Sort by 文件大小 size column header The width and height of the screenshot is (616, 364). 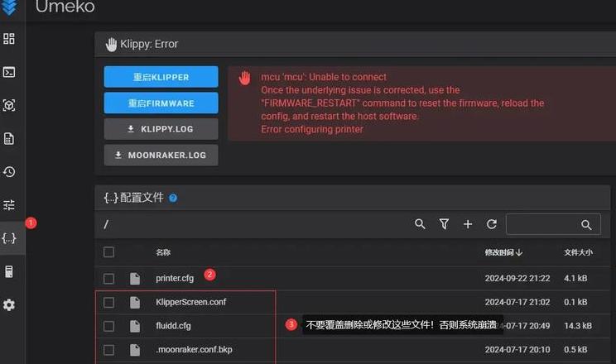click(x=578, y=252)
